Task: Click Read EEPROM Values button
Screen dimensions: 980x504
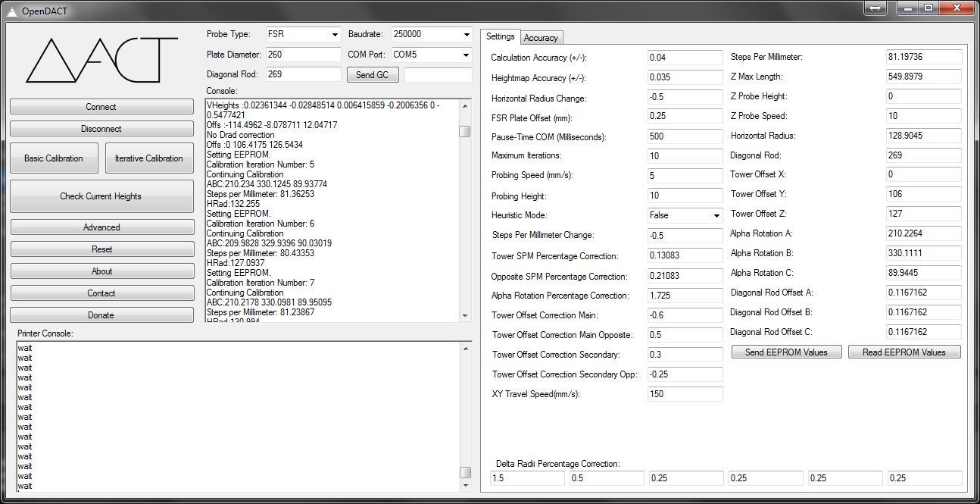Action: tap(904, 352)
